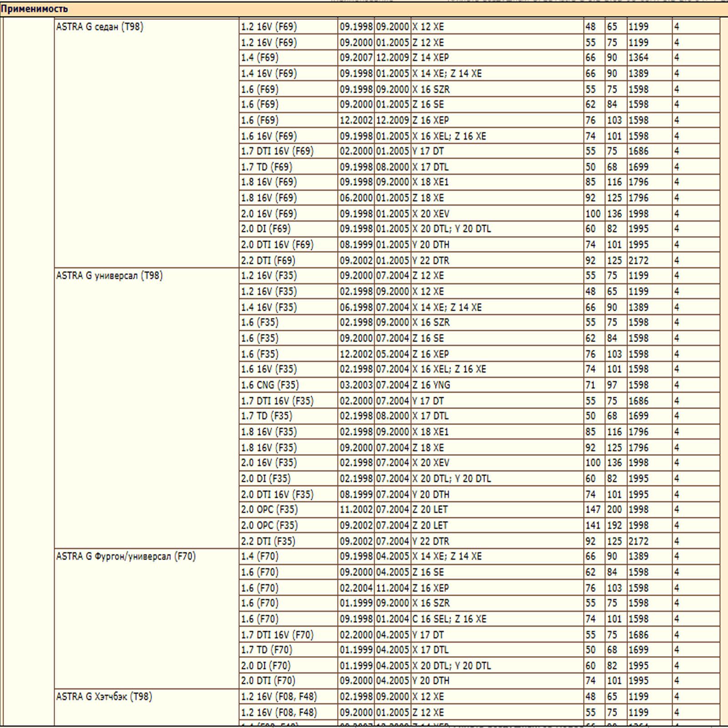Select the 2.2 DTI (F69) modification

268,261
